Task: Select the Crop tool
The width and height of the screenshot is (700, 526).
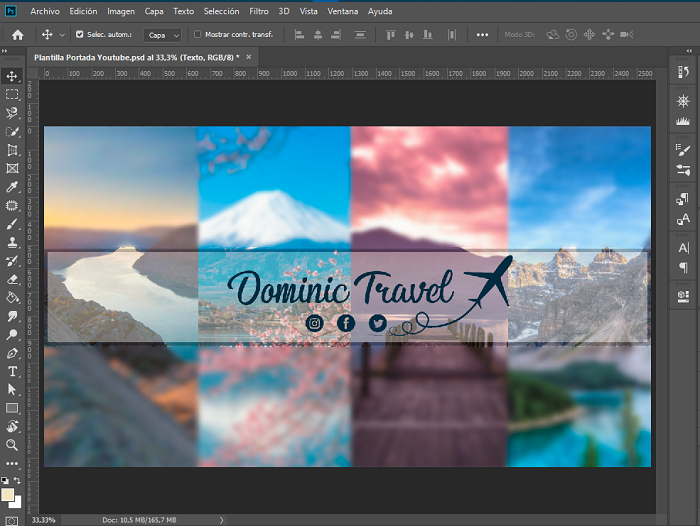Action: pyautogui.click(x=12, y=150)
